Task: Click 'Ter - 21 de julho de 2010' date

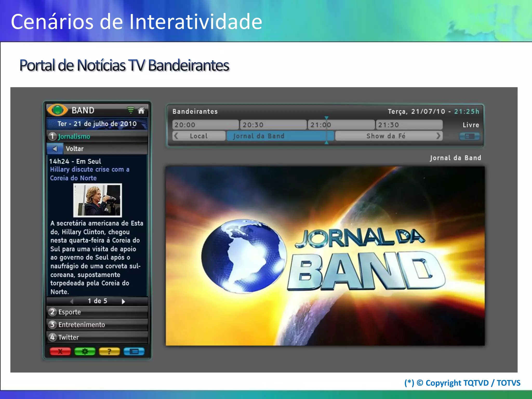Action: tap(97, 124)
